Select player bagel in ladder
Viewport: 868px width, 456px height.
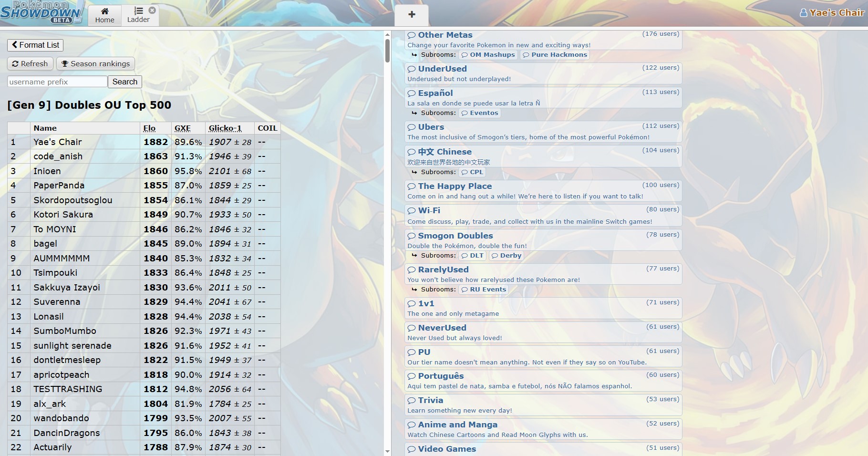(x=45, y=244)
